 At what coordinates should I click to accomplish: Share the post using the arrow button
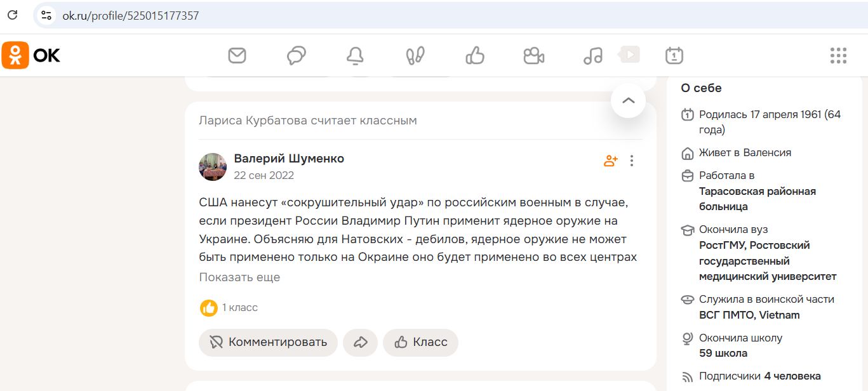click(x=360, y=343)
